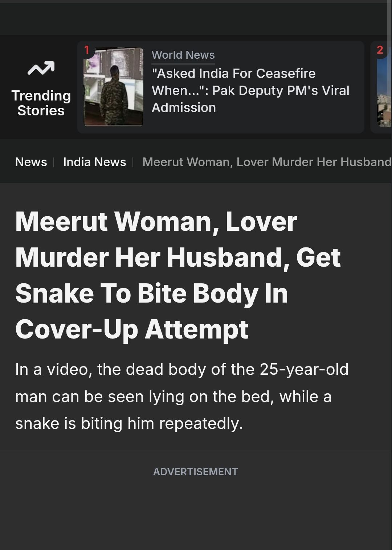
Task: Click the Trending Stories label
Action: [41, 103]
